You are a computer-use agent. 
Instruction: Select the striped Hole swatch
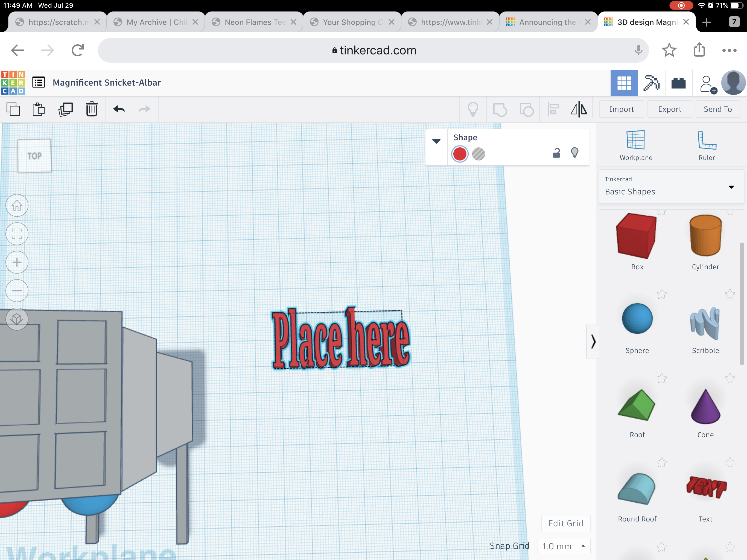[478, 154]
